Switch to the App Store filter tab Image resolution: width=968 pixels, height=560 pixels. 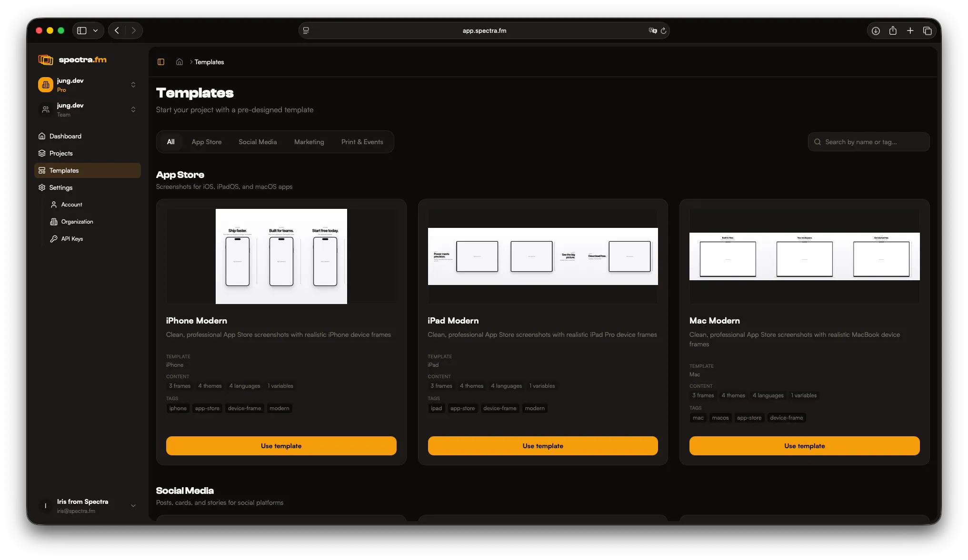(206, 141)
